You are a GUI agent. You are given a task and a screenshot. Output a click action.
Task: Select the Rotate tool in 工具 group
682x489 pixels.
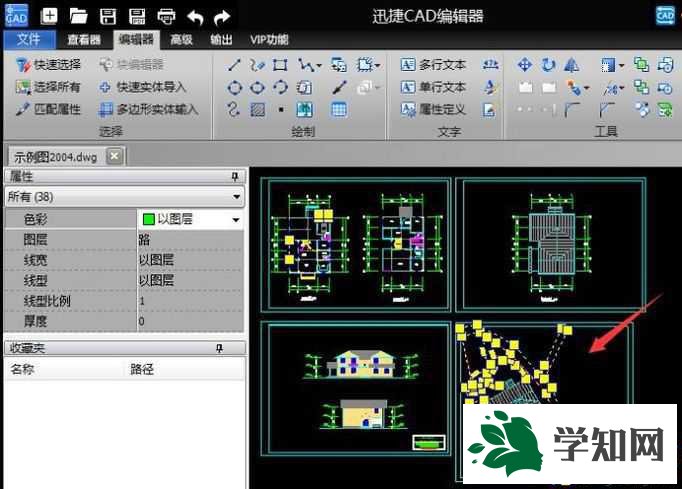coord(548,65)
